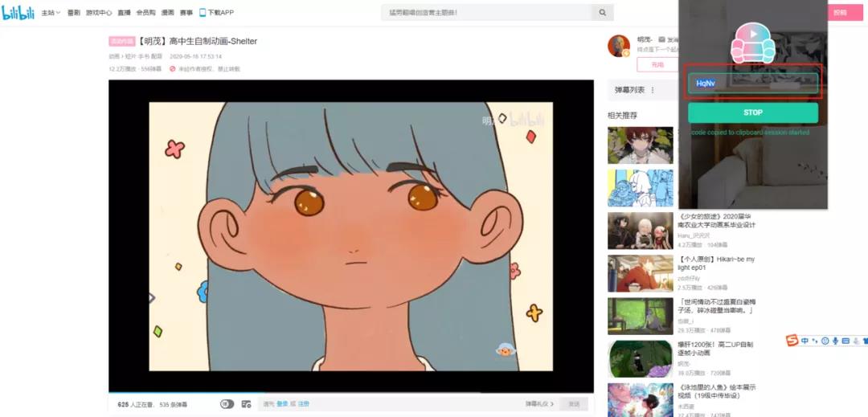
Task: Click the no-reprint prohibition icon below the title
Action: [172, 69]
